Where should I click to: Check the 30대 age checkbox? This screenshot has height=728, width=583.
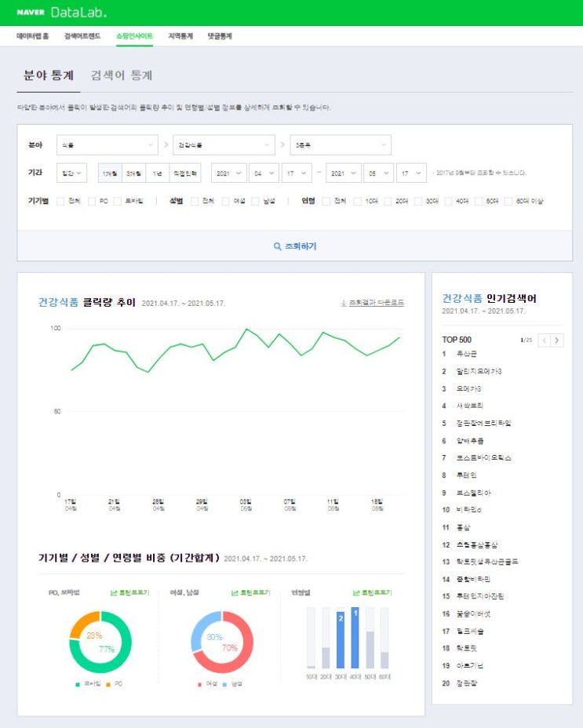pos(417,201)
